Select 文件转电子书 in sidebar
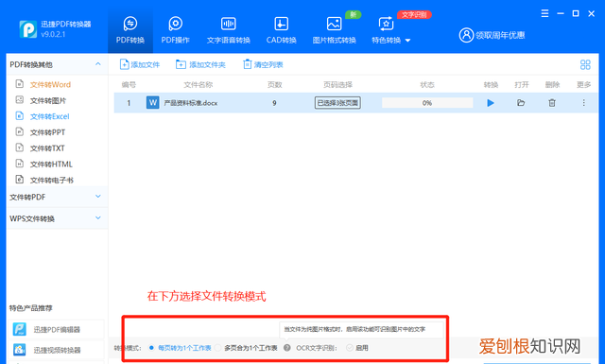Viewport: 605px width, 364px height. click(x=52, y=180)
